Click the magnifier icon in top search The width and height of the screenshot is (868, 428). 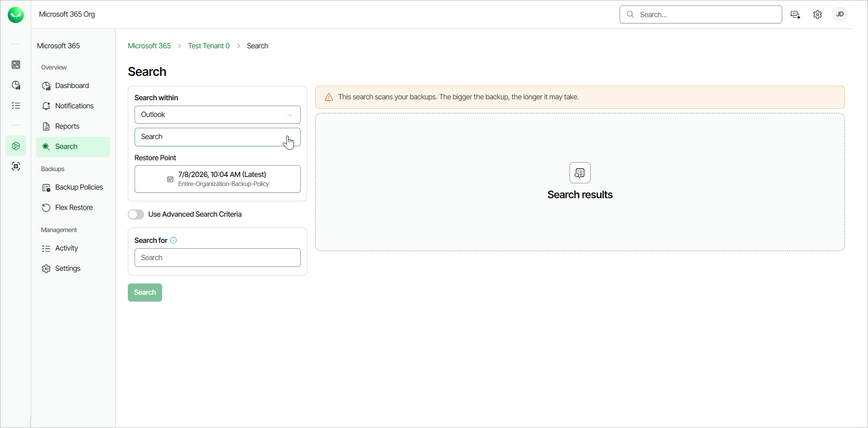coord(630,14)
